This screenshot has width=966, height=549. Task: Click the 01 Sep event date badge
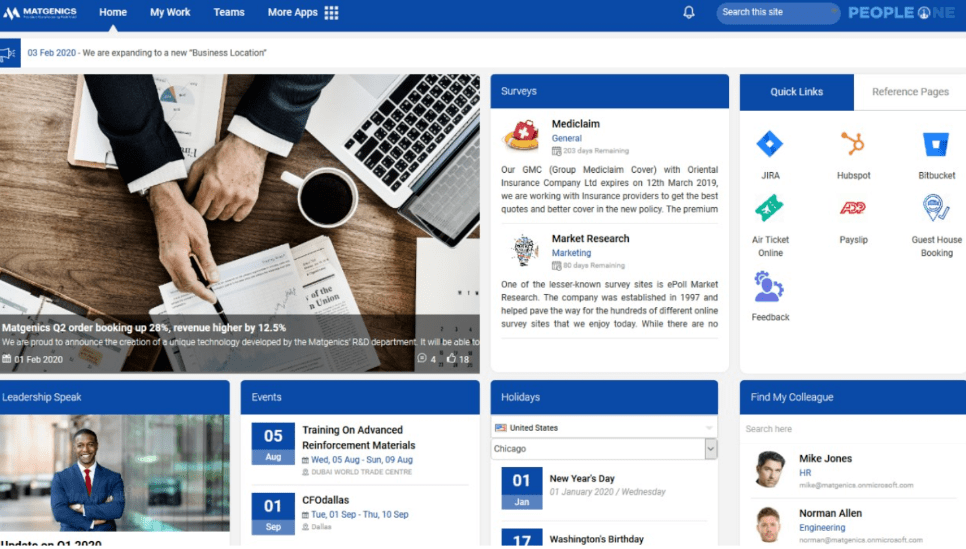tap(273, 513)
